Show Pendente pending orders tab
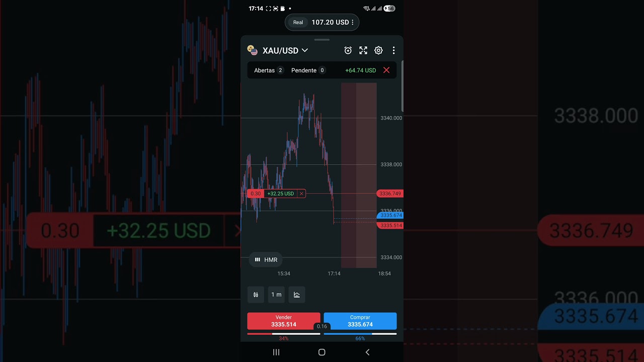644x362 pixels. pyautogui.click(x=308, y=70)
